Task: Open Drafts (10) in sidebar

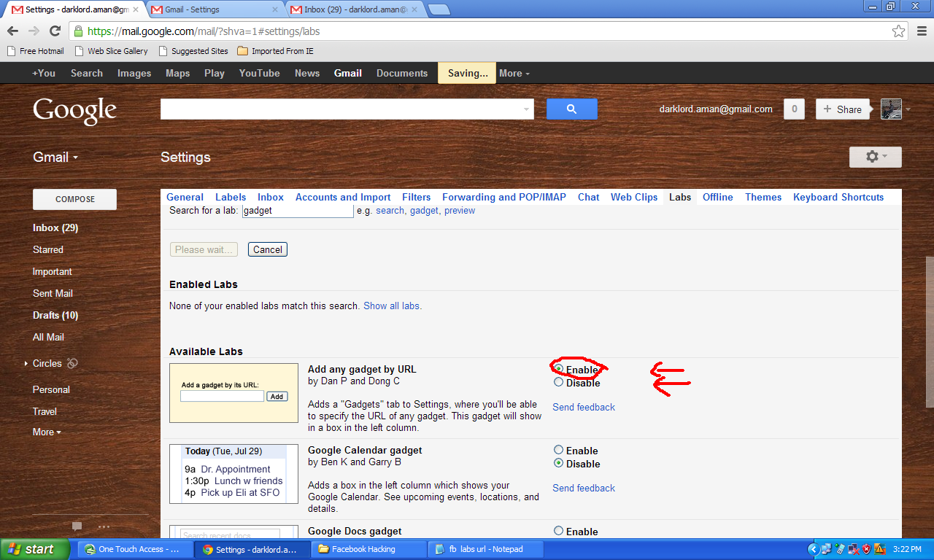Action: pos(55,315)
